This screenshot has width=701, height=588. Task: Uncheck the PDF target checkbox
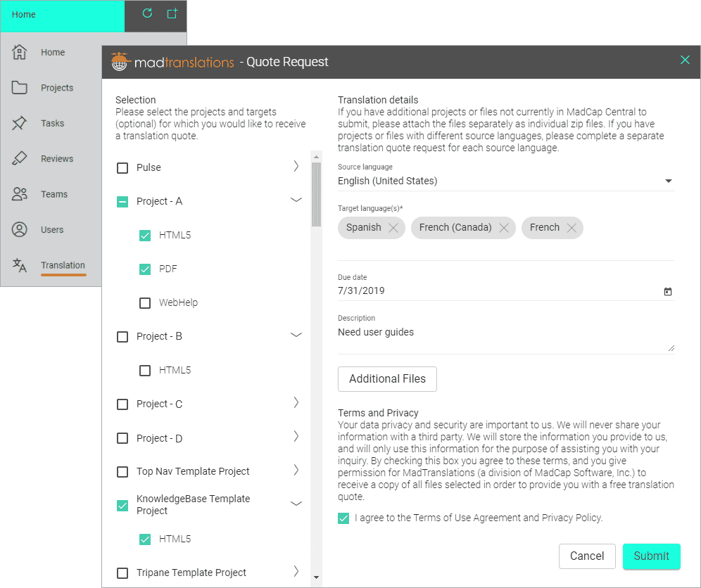[x=145, y=269]
